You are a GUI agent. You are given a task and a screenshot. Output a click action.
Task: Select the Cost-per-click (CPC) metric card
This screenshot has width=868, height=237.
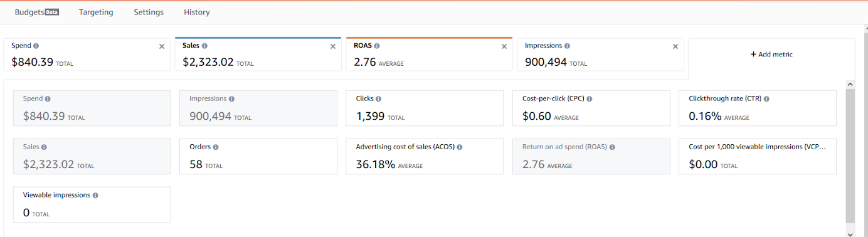(x=591, y=108)
